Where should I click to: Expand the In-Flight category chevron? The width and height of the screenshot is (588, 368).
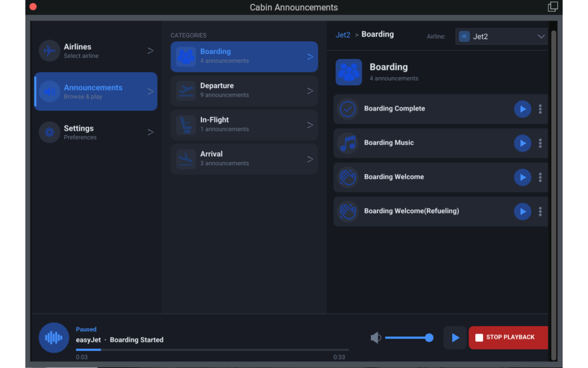point(310,125)
